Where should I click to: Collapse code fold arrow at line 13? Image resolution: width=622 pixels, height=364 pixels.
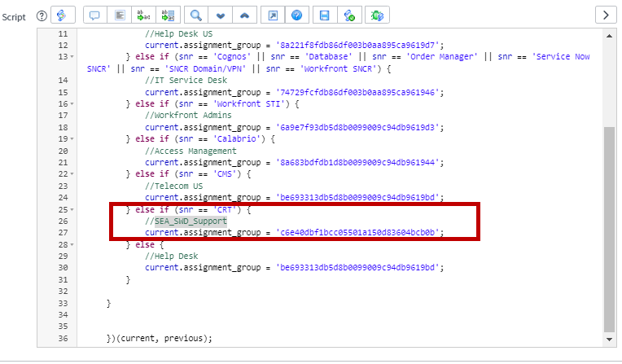(x=72, y=57)
